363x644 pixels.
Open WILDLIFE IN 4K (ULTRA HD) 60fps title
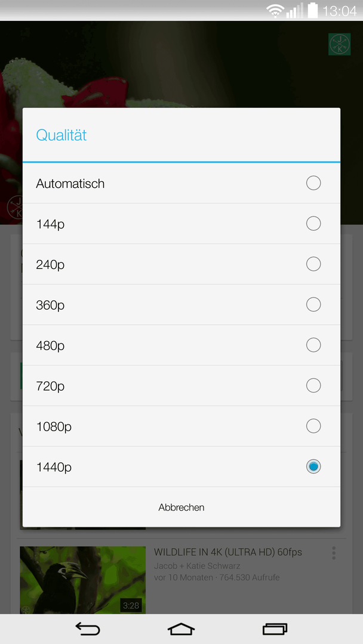[x=227, y=552]
